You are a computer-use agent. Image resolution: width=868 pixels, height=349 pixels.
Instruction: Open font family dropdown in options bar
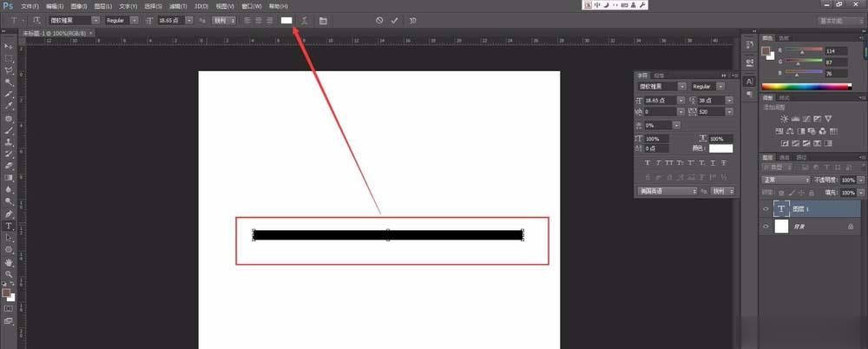(95, 20)
